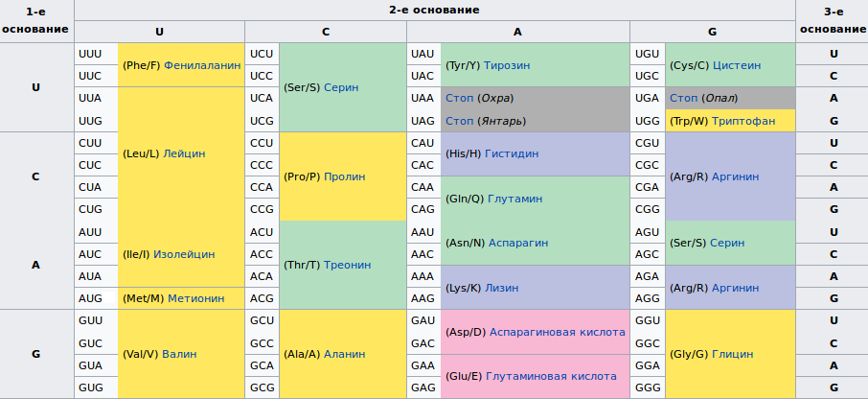
Task: Click the Стоп link beside Охра
Action: 460,98
